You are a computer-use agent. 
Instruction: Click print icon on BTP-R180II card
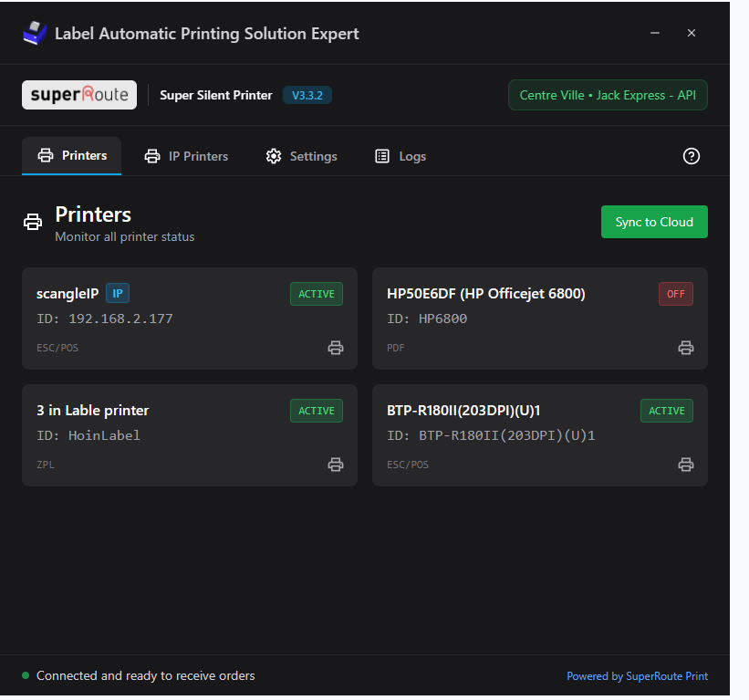(686, 465)
